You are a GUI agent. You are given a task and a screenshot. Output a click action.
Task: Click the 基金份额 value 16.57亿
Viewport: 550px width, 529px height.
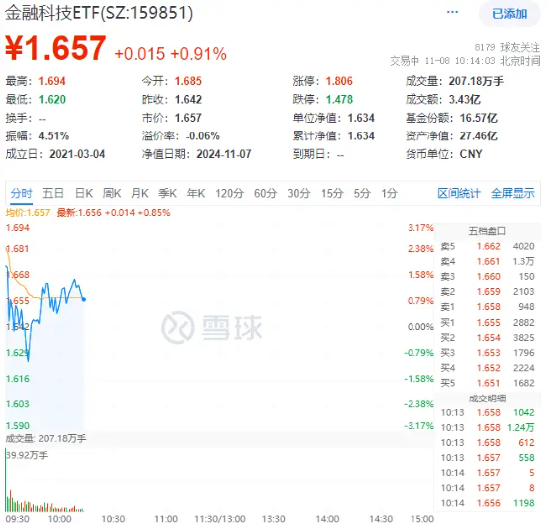(478, 118)
